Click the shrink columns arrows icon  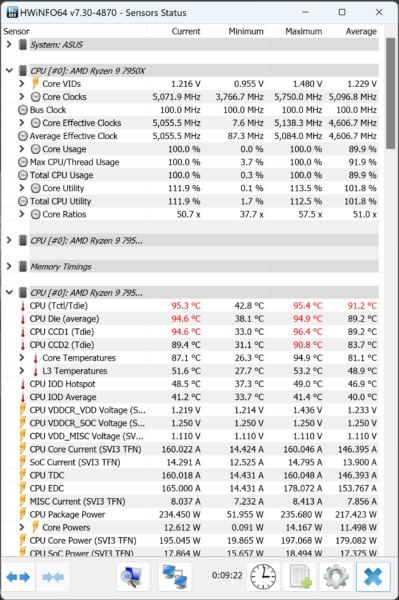53,577
